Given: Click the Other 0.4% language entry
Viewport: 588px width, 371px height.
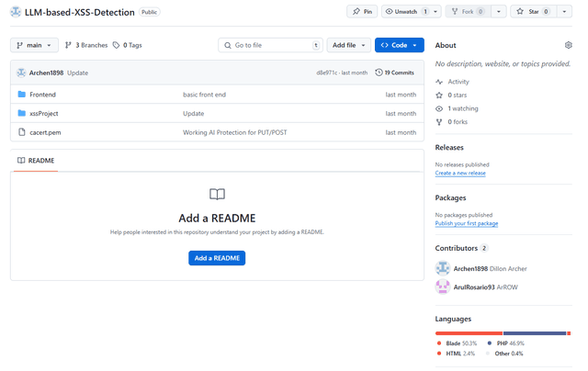Looking at the screenshot, I should [504, 354].
